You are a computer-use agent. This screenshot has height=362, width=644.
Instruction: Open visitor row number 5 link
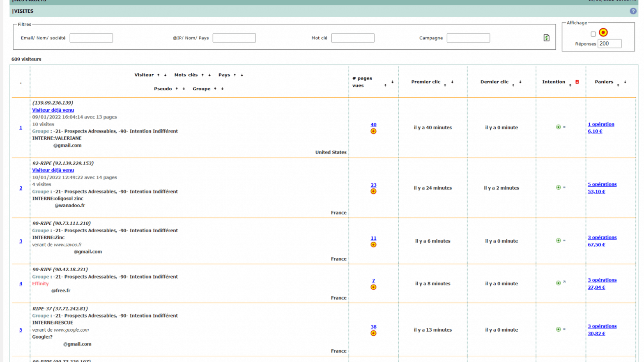click(21, 330)
